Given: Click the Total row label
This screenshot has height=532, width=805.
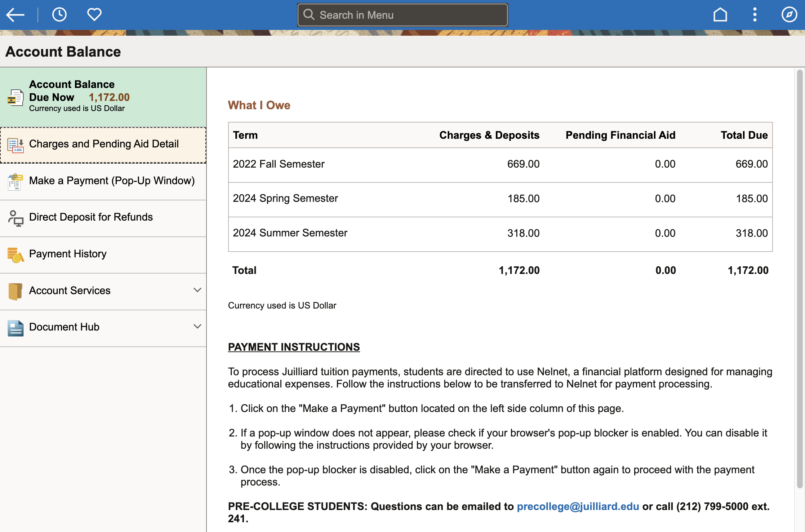Looking at the screenshot, I should pos(244,270).
